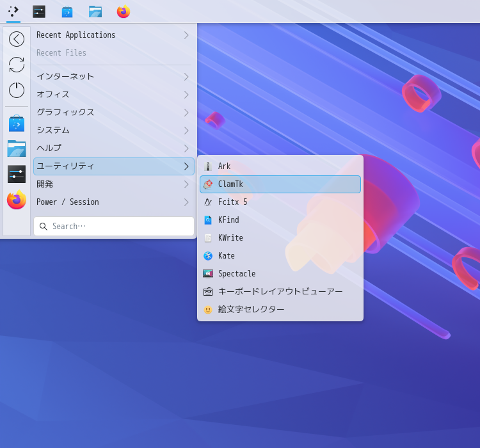Open Firefox from the menu sidebar favorites
Viewport: 480px width, 448px height.
click(x=17, y=200)
